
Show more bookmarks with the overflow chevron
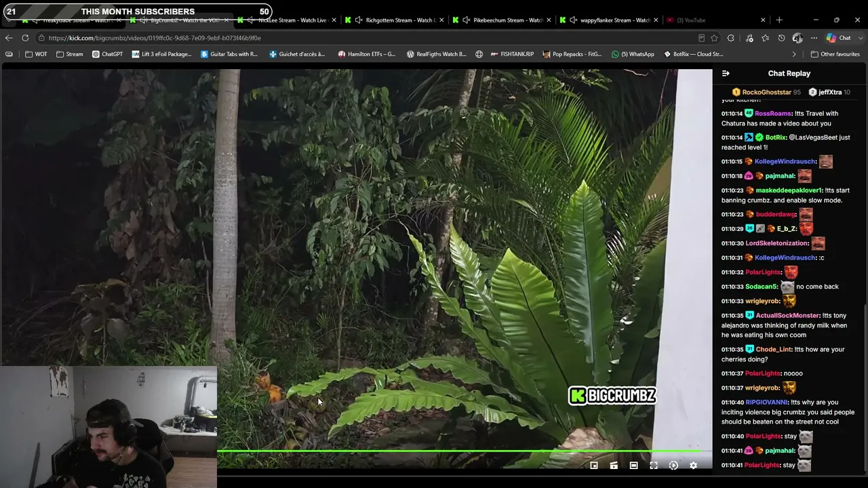[x=794, y=54]
